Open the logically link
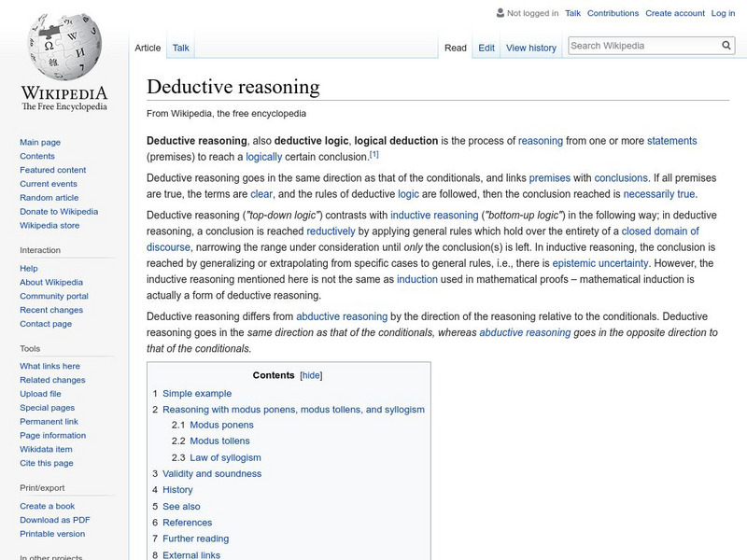 (x=264, y=157)
